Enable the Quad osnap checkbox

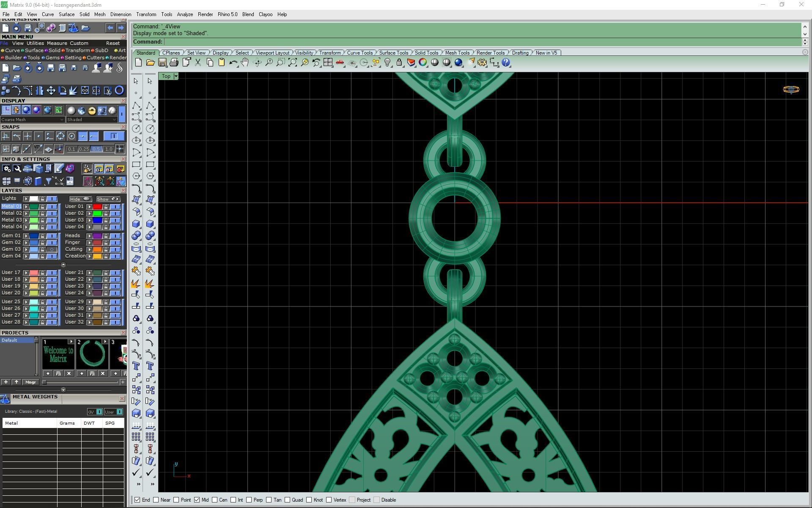click(x=287, y=500)
